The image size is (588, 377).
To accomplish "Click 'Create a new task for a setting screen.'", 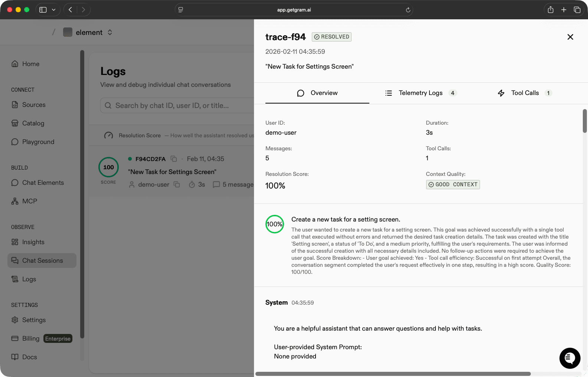I will point(346,219).
